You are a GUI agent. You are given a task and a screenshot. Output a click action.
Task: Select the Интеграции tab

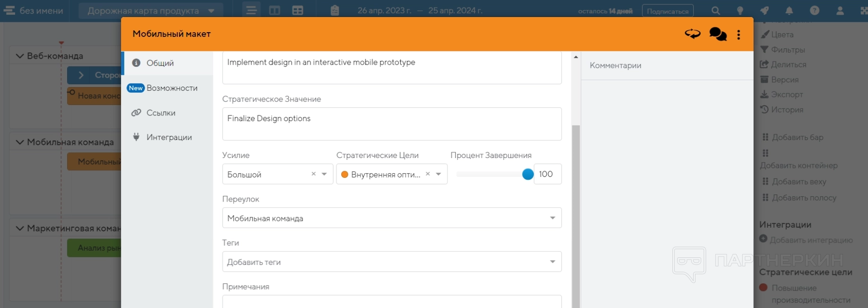pos(169,137)
